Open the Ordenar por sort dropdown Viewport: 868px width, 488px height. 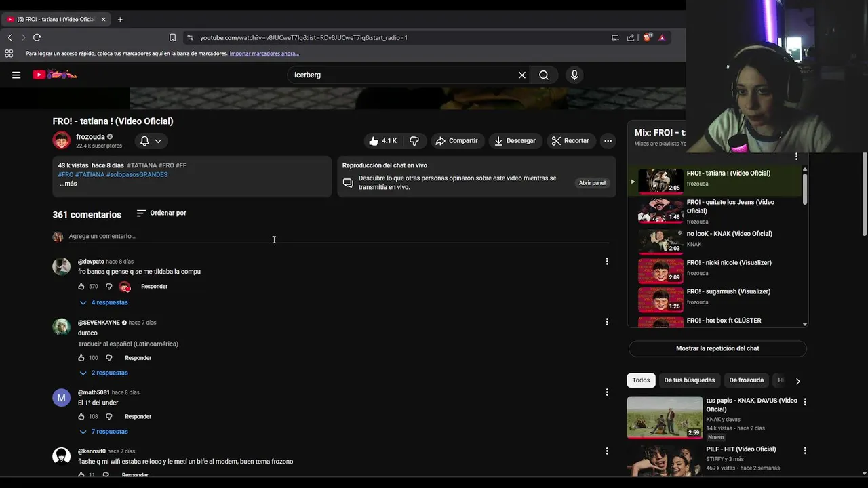pyautogui.click(x=161, y=213)
